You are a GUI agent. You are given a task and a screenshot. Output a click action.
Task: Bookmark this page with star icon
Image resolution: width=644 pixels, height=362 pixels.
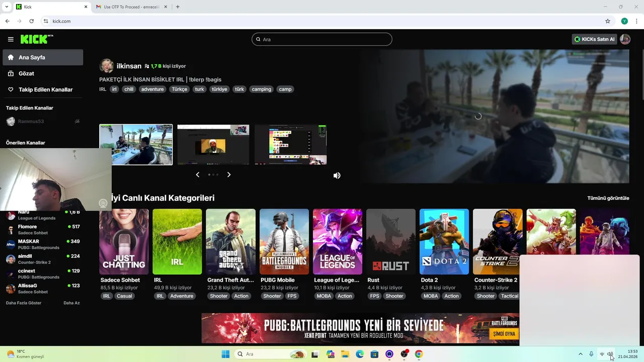pos(608,21)
